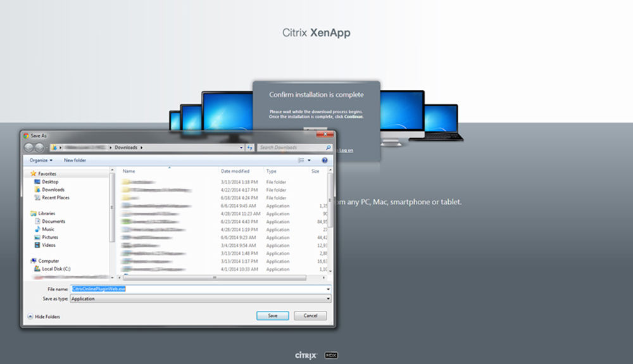Screen dimensions: 633x364
Task: Click the horizontal scrollbar in file list
Action: pyautogui.click(x=214, y=277)
